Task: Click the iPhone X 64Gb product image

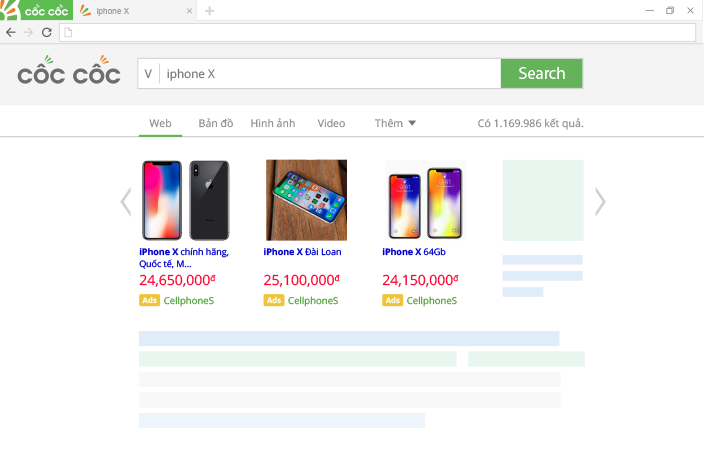Action: [424, 200]
